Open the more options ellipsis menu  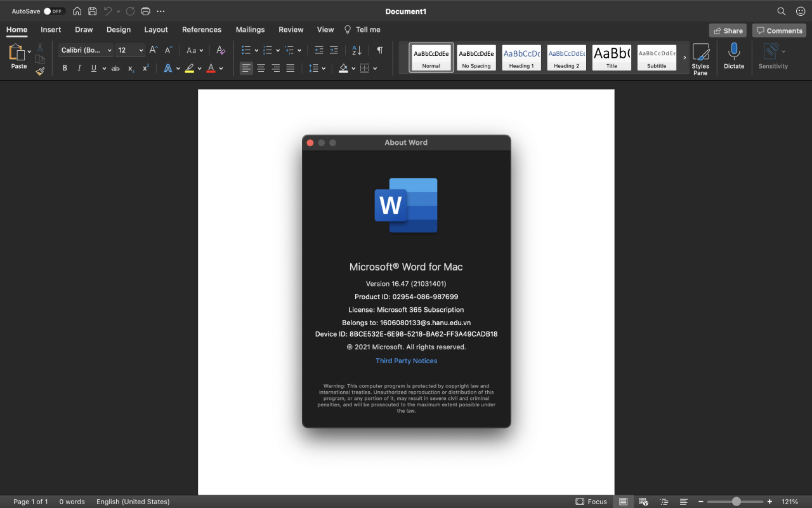[x=160, y=11]
